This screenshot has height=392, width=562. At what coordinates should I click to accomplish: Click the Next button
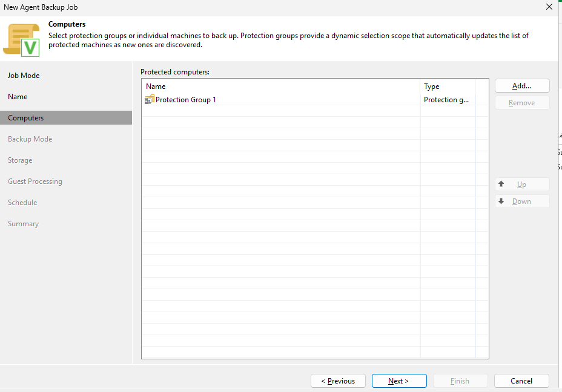pos(399,381)
